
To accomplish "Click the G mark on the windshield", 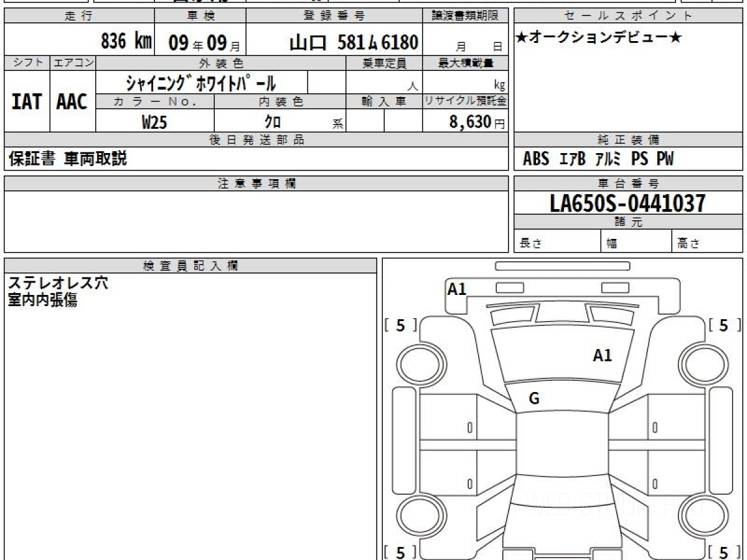I will pos(533,399).
